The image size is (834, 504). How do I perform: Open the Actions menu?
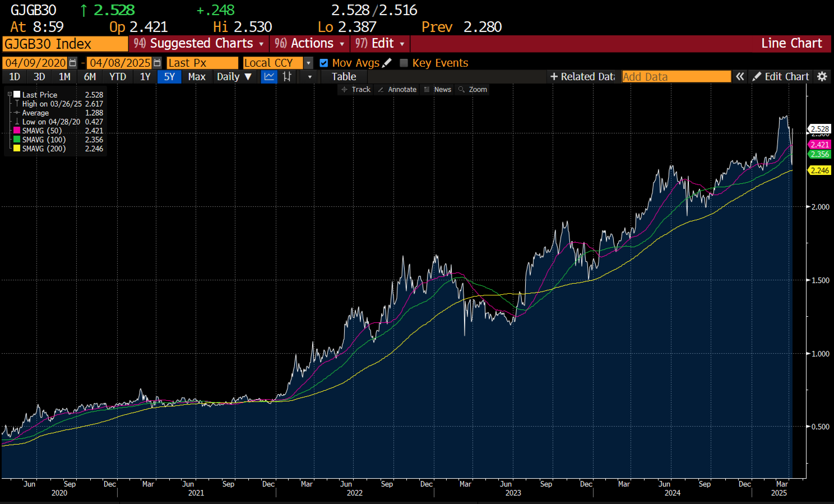coord(309,43)
